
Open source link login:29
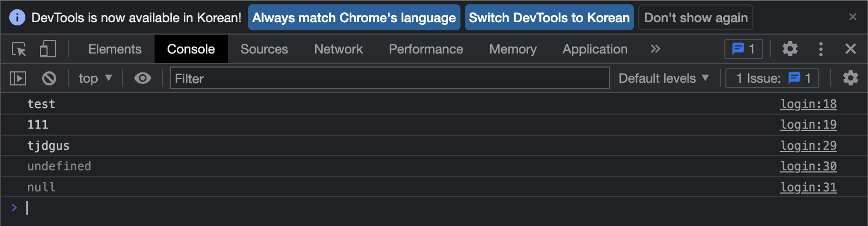[808, 145]
